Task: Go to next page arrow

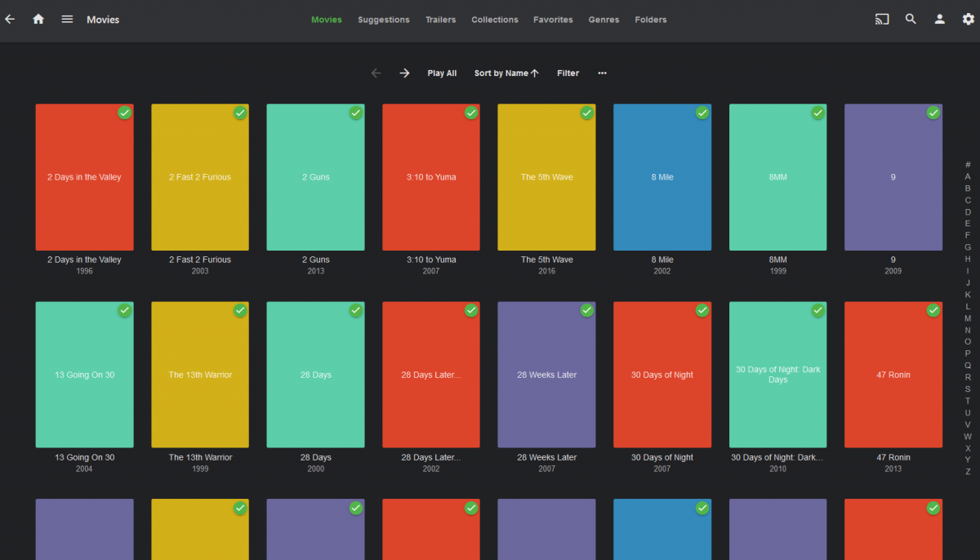Action: click(x=404, y=73)
